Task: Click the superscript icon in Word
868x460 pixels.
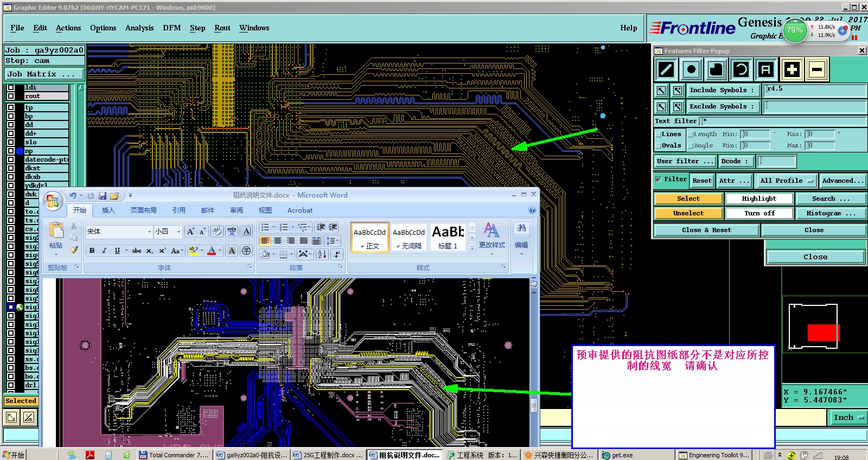Action: coord(162,251)
